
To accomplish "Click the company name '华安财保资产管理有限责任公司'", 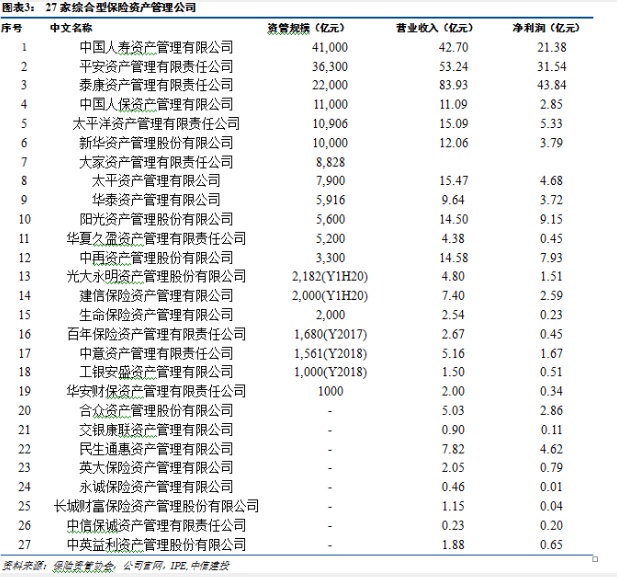I will pos(156,391).
